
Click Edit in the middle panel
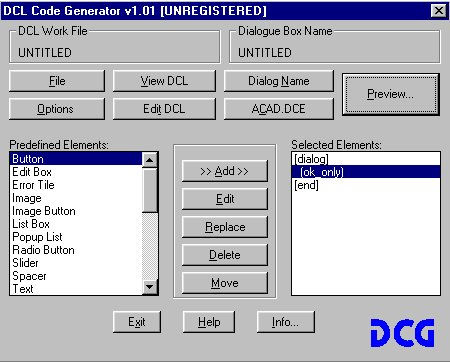click(225, 199)
